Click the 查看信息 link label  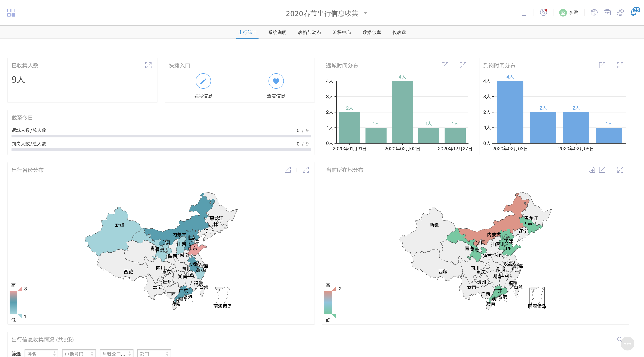coord(276,96)
